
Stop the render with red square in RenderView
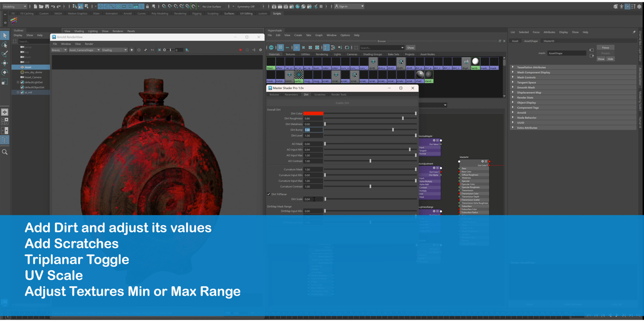(x=240, y=50)
